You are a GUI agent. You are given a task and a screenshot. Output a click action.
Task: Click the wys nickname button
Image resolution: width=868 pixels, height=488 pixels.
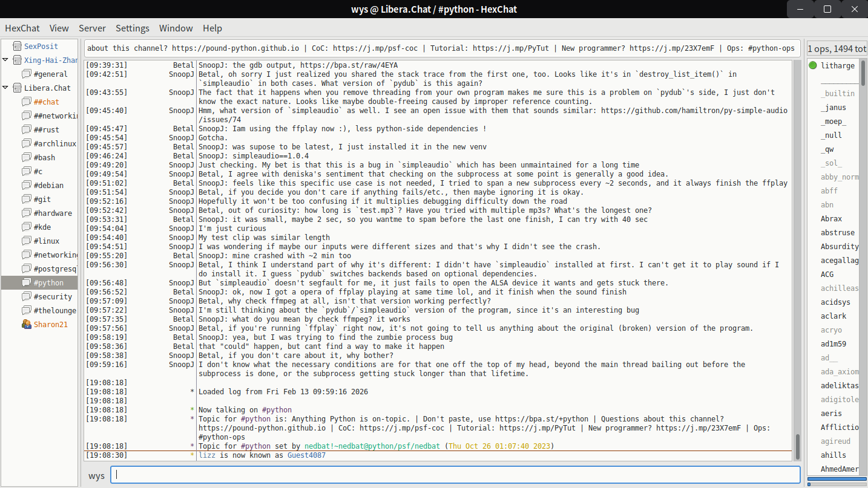click(x=96, y=476)
